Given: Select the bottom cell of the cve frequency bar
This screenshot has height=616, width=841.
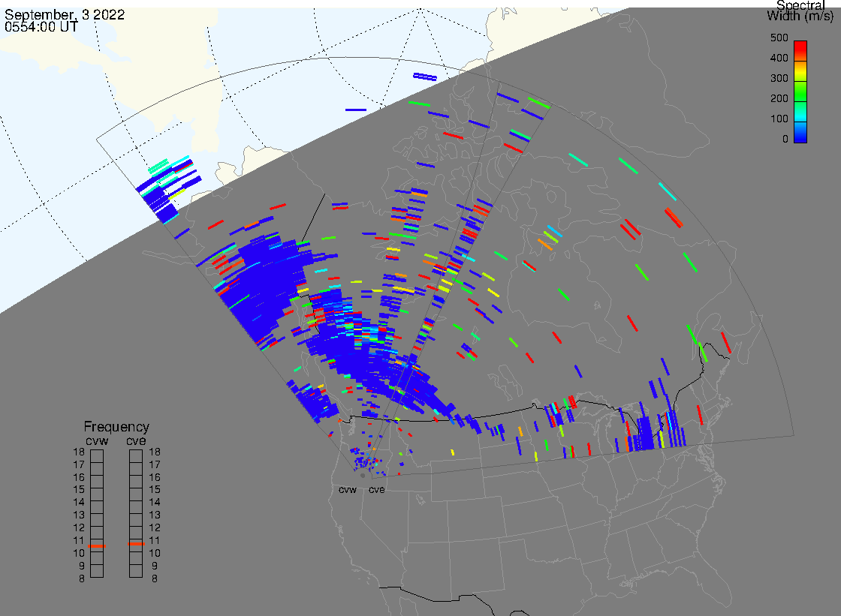Looking at the screenshot, I should click(136, 571).
